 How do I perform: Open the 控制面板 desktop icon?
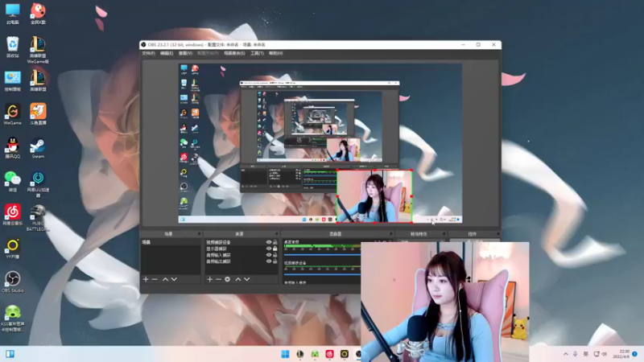(x=12, y=81)
